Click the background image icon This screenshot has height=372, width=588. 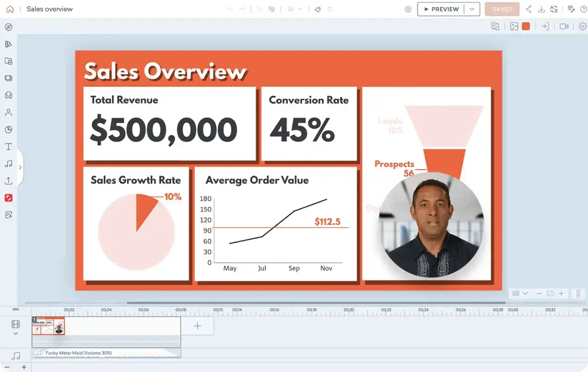tap(514, 26)
